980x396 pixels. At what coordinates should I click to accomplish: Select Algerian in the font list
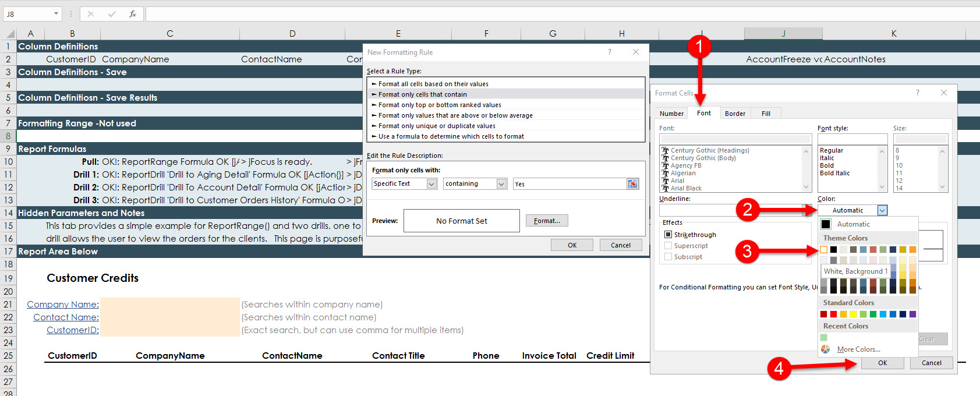pos(683,173)
